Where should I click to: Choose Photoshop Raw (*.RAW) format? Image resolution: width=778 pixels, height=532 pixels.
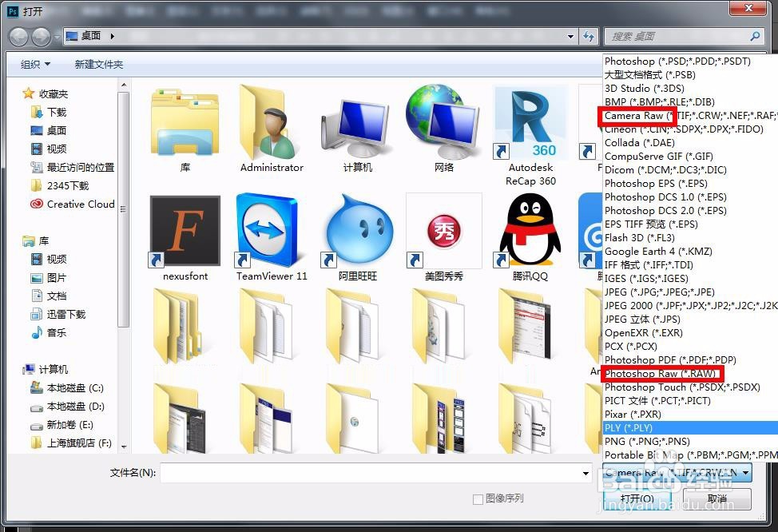point(690,373)
